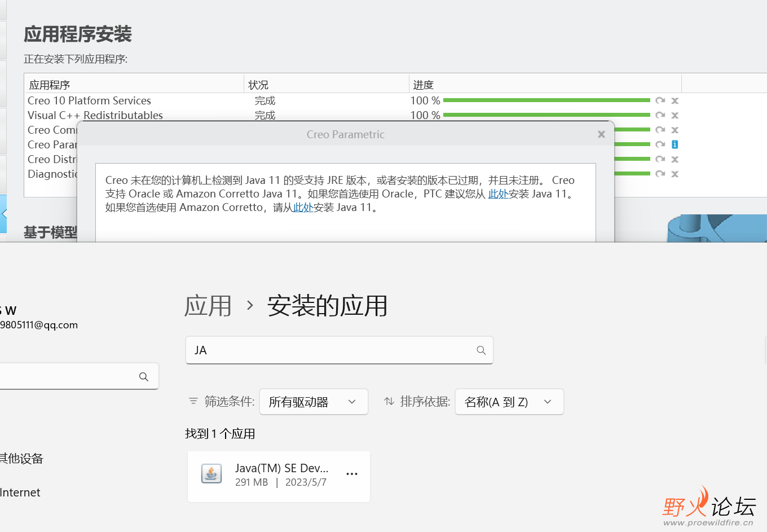Open 其他设备 in Settings sidebar
The width and height of the screenshot is (767, 532).
coord(21,459)
